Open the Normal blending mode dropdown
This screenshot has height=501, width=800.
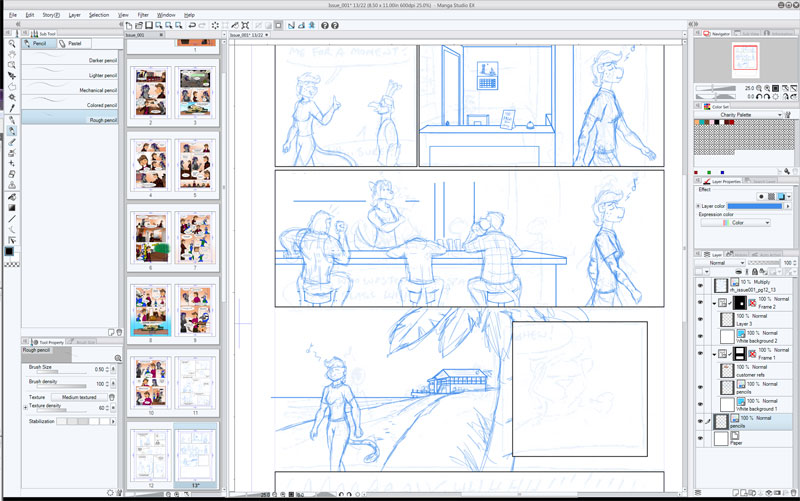[720, 263]
